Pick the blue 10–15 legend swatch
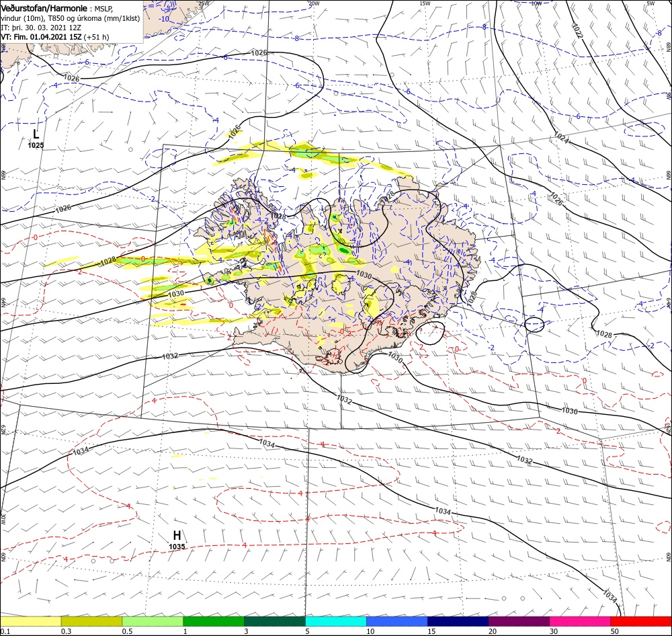This screenshot has height=636, width=672. coord(397,621)
